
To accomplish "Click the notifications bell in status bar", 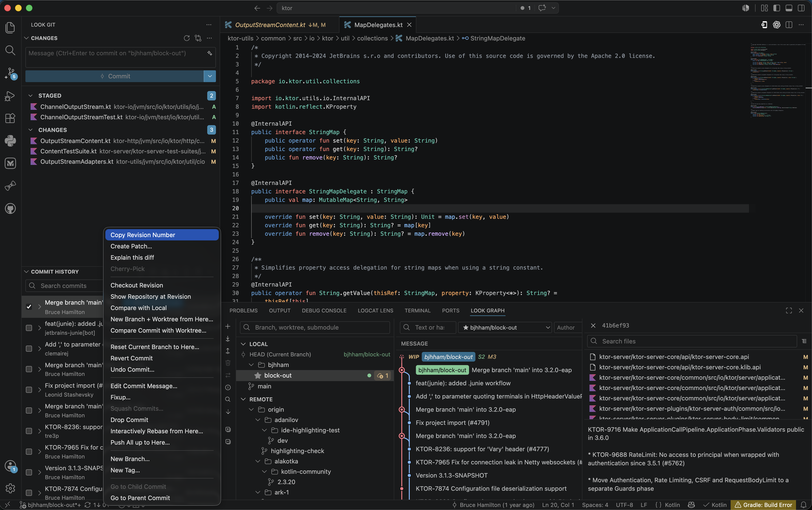I will pyautogui.click(x=804, y=505).
